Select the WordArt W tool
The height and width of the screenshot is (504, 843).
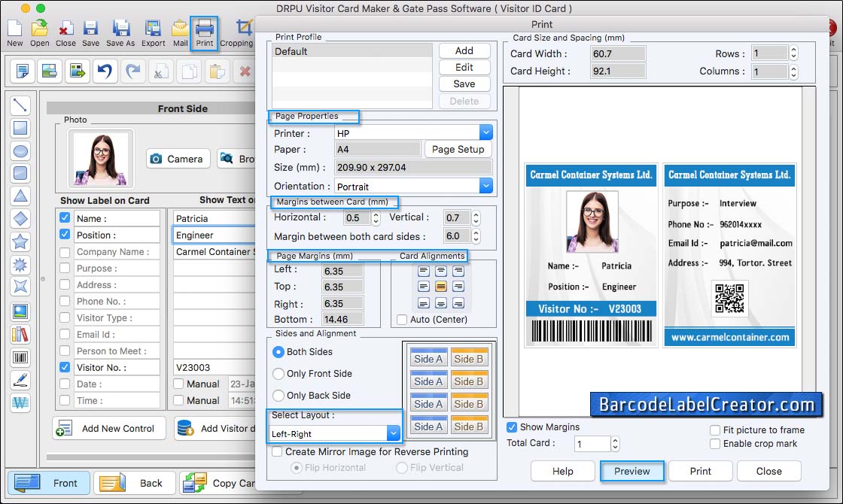coord(20,403)
